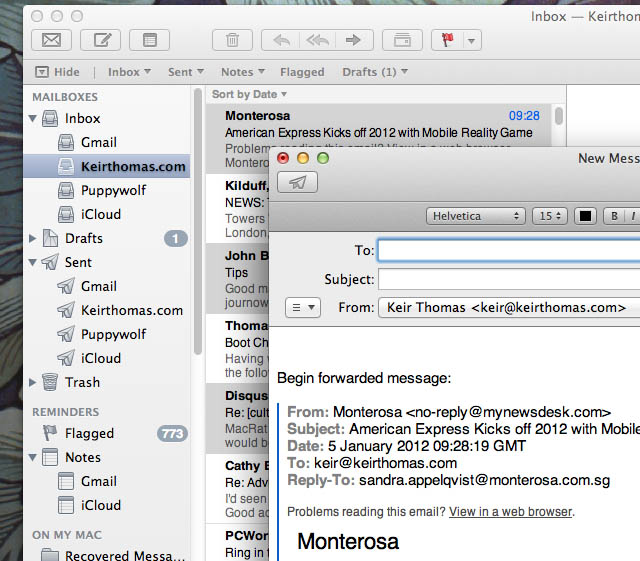Viewport: 640px width, 561px height.
Task: Open Monterosa American Express email
Action: [378, 125]
